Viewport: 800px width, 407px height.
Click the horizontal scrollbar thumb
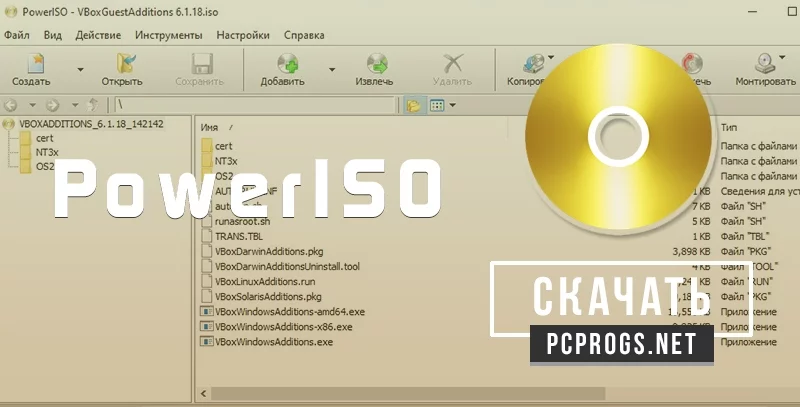(x=408, y=393)
